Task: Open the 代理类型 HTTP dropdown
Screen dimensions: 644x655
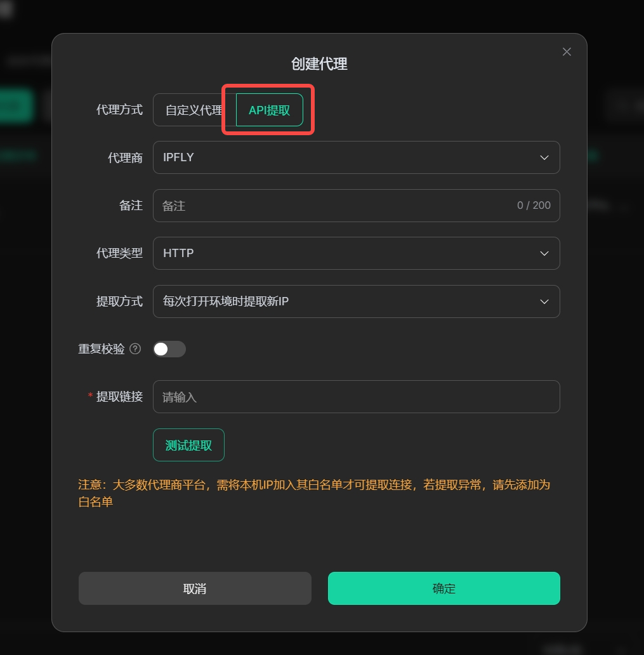Action: pos(356,253)
